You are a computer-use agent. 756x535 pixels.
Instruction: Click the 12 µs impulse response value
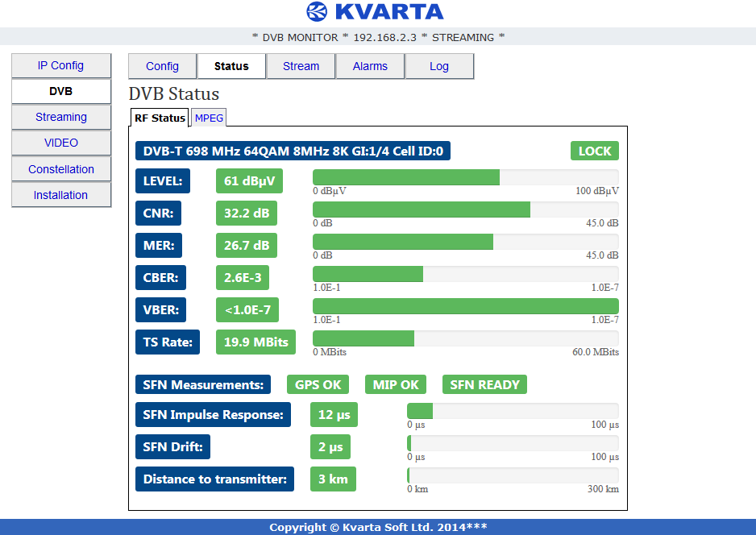coord(334,414)
